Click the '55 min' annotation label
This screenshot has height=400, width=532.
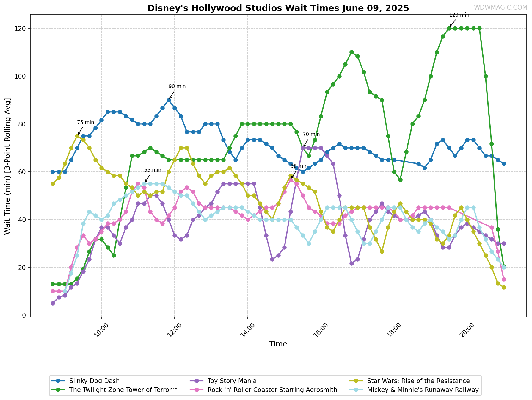(153, 170)
